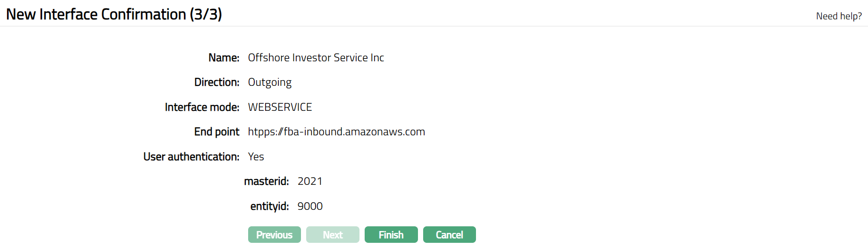This screenshot has width=868, height=248.
Task: Click the disabled Next button
Action: click(333, 235)
